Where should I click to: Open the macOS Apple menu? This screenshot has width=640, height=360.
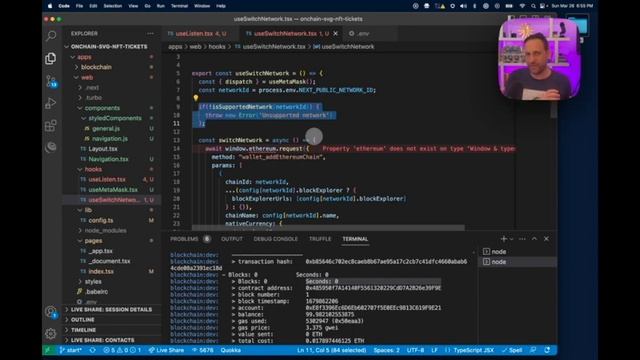click(50, 6)
